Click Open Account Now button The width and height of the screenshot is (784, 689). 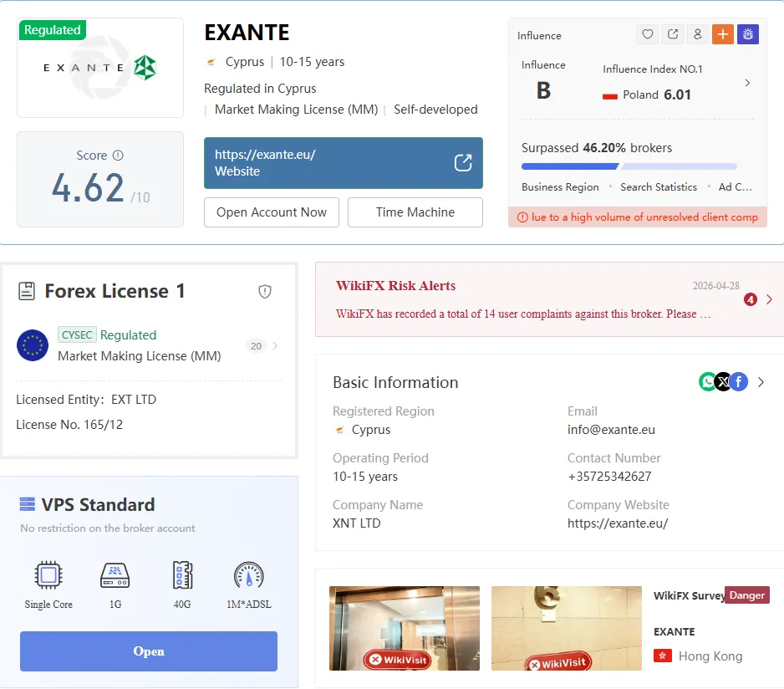pyautogui.click(x=272, y=212)
